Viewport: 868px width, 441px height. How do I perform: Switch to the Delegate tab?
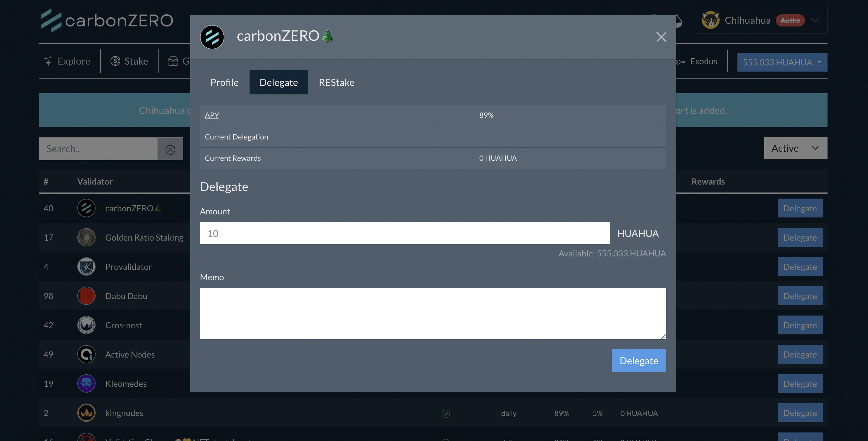[278, 82]
